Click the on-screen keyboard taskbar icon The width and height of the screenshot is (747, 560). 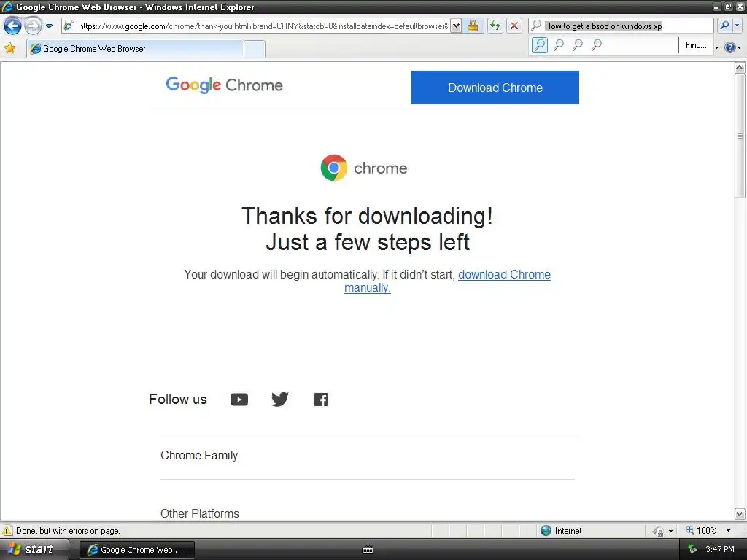[368, 550]
